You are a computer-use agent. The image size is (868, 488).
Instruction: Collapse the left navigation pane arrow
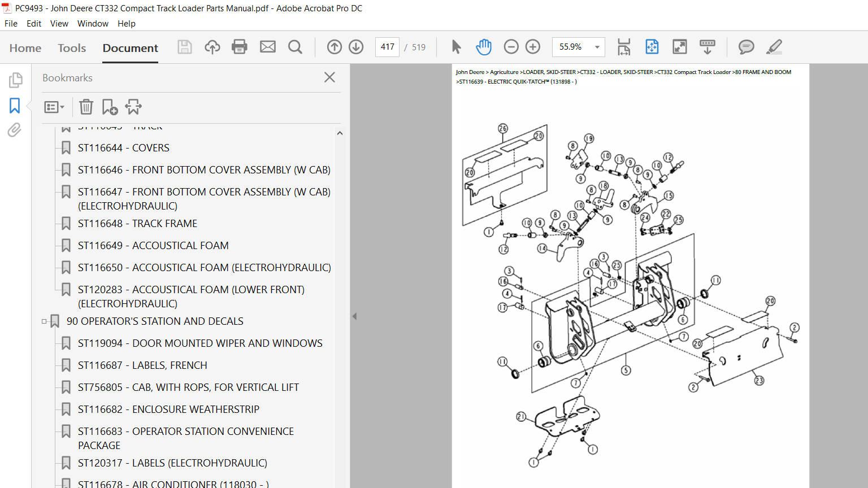tap(354, 316)
